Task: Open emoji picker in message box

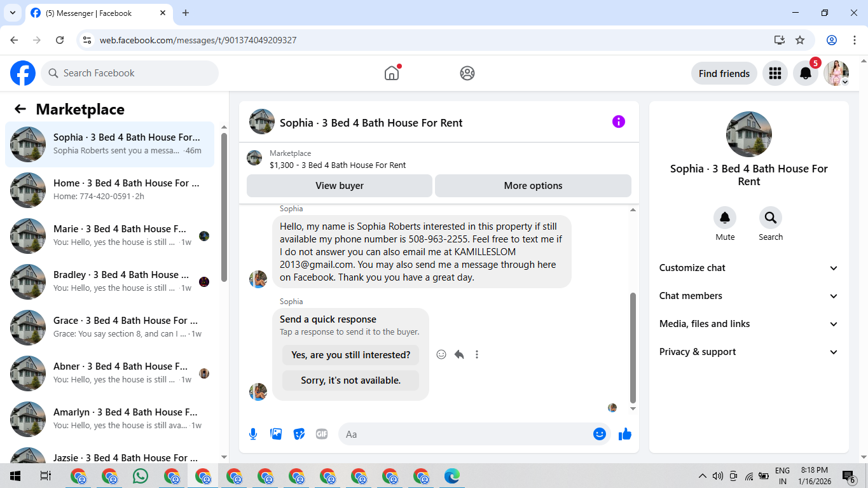Action: click(x=599, y=434)
